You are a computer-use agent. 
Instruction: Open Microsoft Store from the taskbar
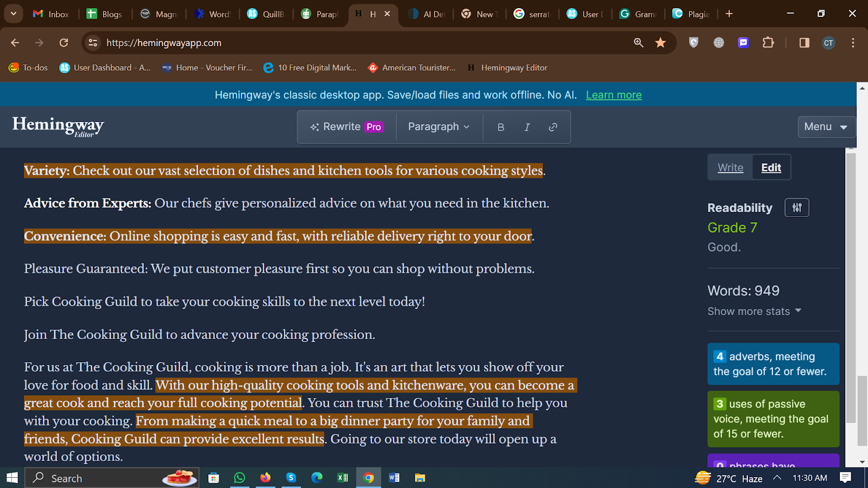coord(214,478)
